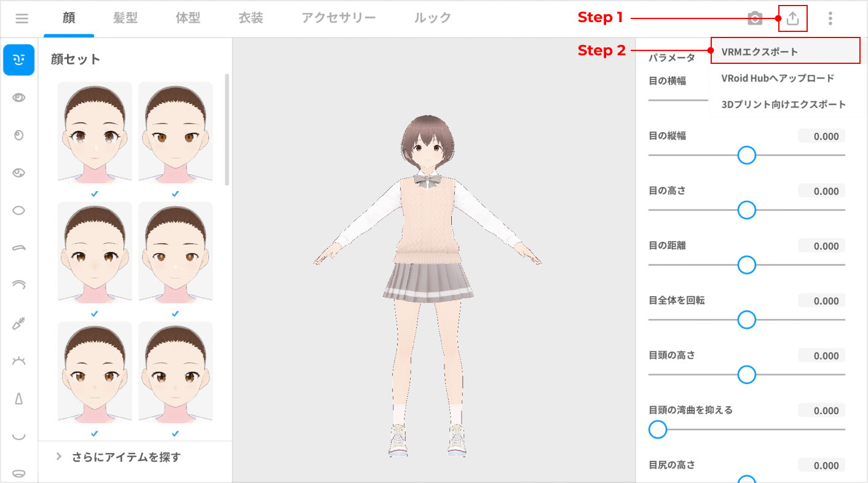Select the iris customization icon
Viewport: 868px width, 483px height.
19,135
